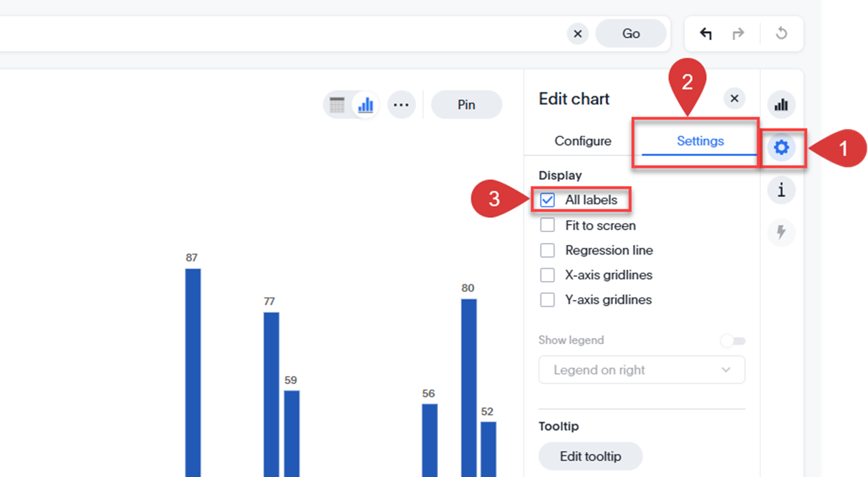The width and height of the screenshot is (868, 477).
Task: Toggle the Show legend switch
Action: (732, 341)
